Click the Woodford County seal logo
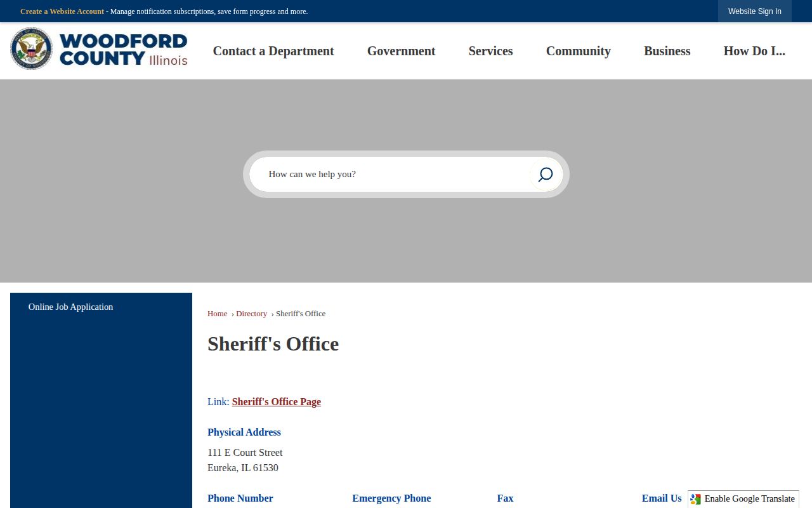The image size is (812, 508). 32,49
